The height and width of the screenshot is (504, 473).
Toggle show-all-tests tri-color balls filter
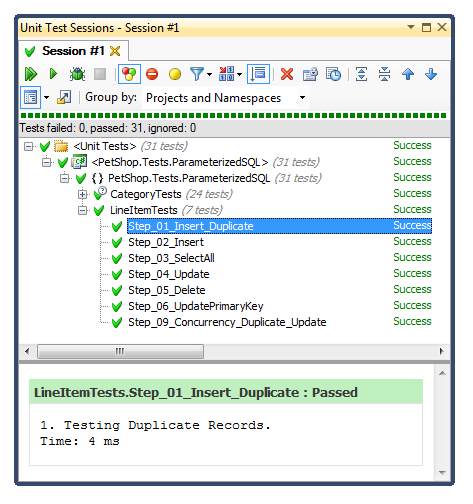click(129, 74)
